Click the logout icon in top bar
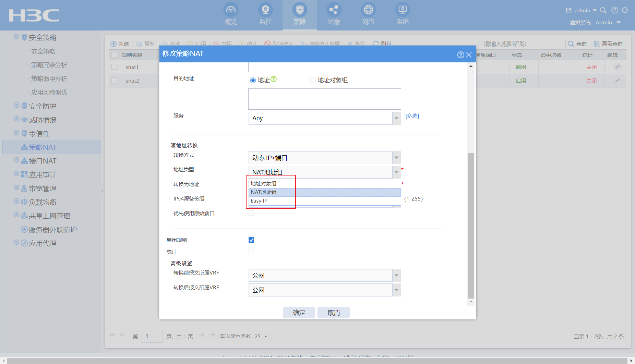 pos(625,10)
